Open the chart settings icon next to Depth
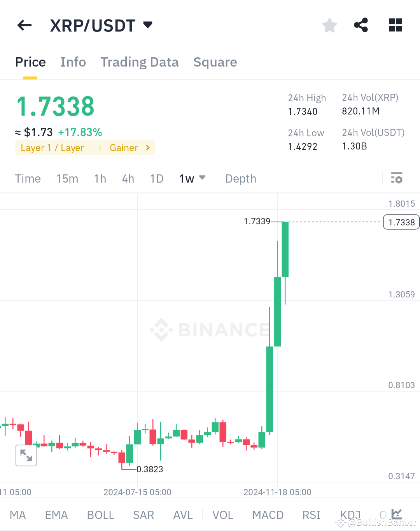Image resolution: width=420 pixels, height=531 pixels. pos(397,178)
